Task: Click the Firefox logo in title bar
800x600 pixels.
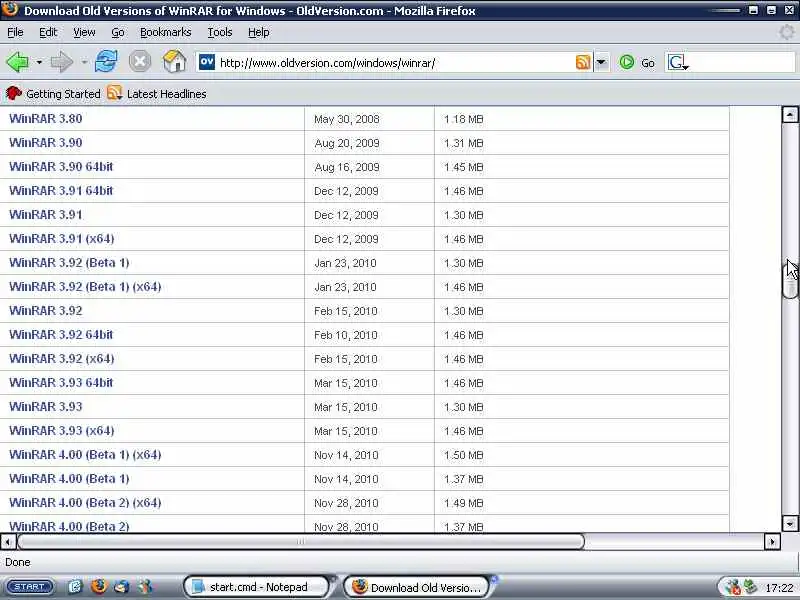Action: (10, 9)
